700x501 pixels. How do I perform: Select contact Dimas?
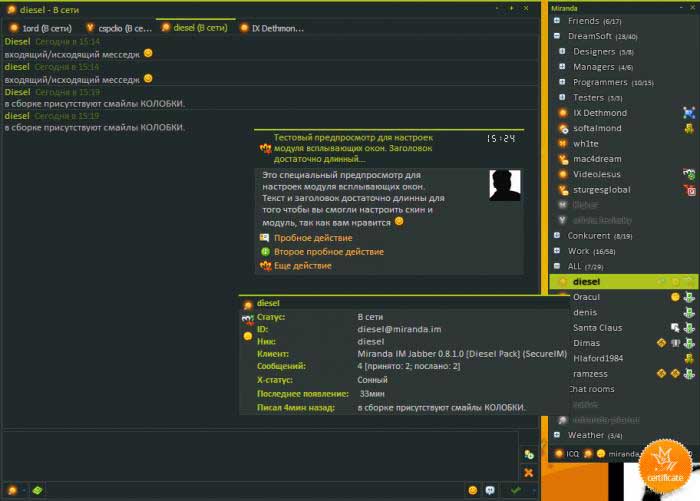tap(586, 343)
